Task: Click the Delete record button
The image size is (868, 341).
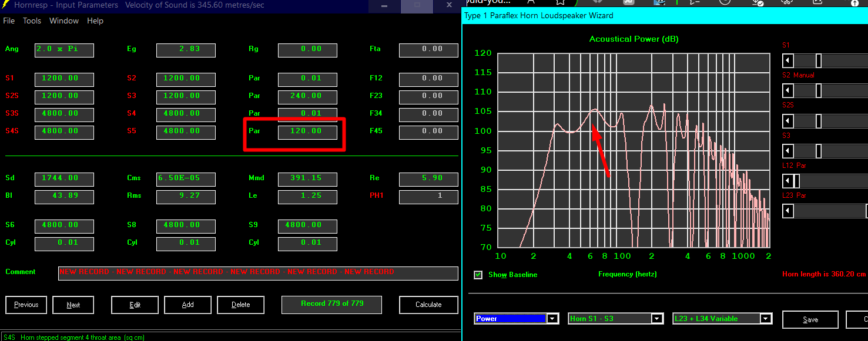Action: tap(241, 305)
